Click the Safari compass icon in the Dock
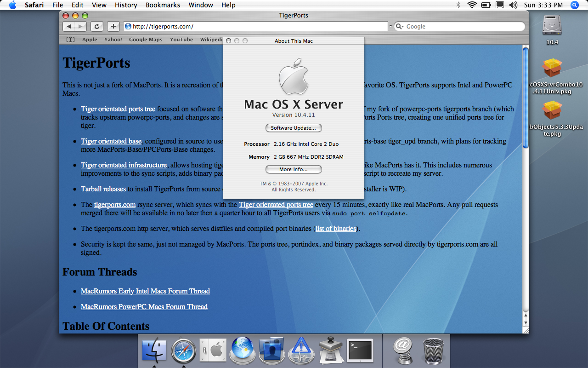The height and width of the screenshot is (368, 588). 183,351
